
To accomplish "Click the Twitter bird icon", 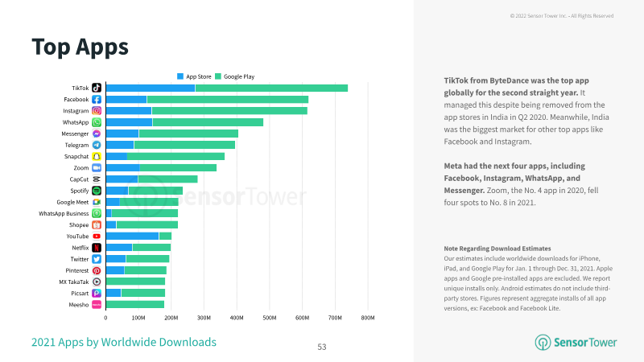I will coord(97,259).
